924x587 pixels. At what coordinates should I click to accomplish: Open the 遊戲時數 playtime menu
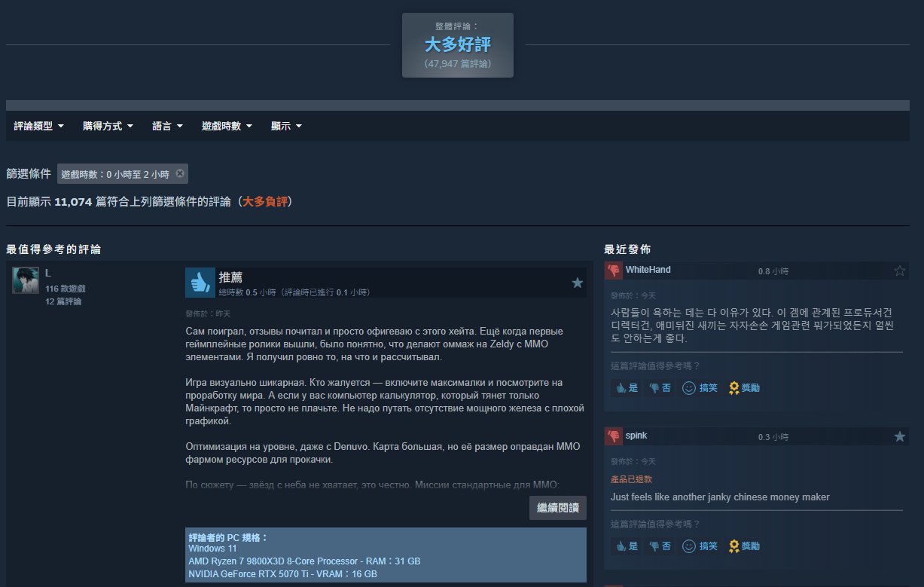tap(227, 126)
